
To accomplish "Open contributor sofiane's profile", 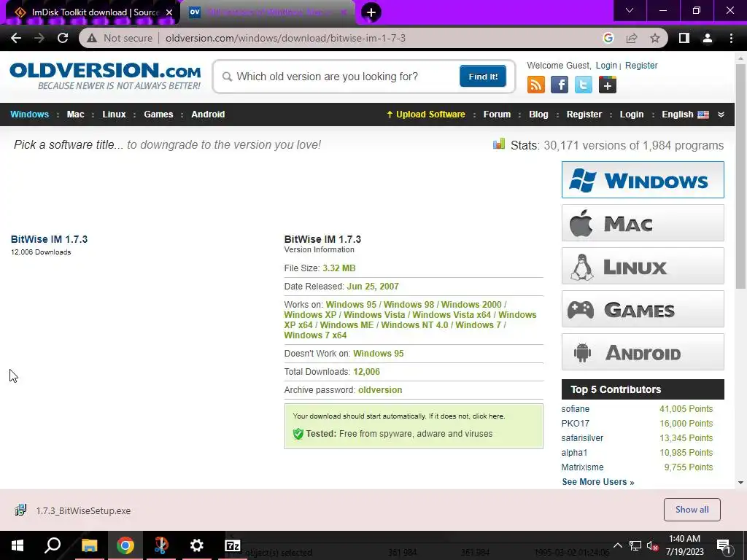I will (x=575, y=408).
